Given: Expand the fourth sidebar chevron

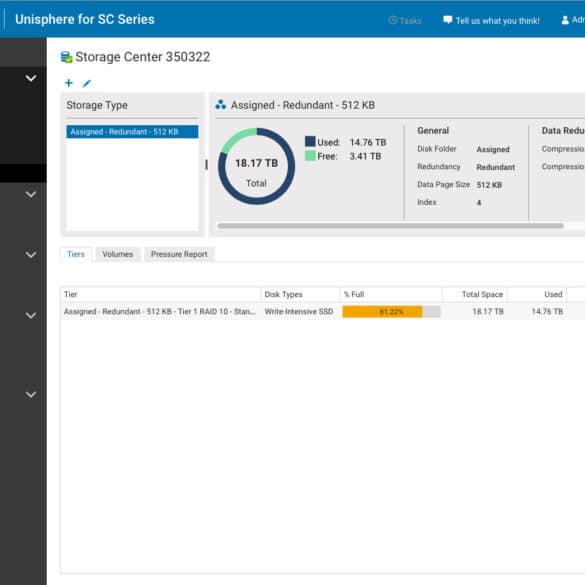Looking at the screenshot, I should coord(31,315).
